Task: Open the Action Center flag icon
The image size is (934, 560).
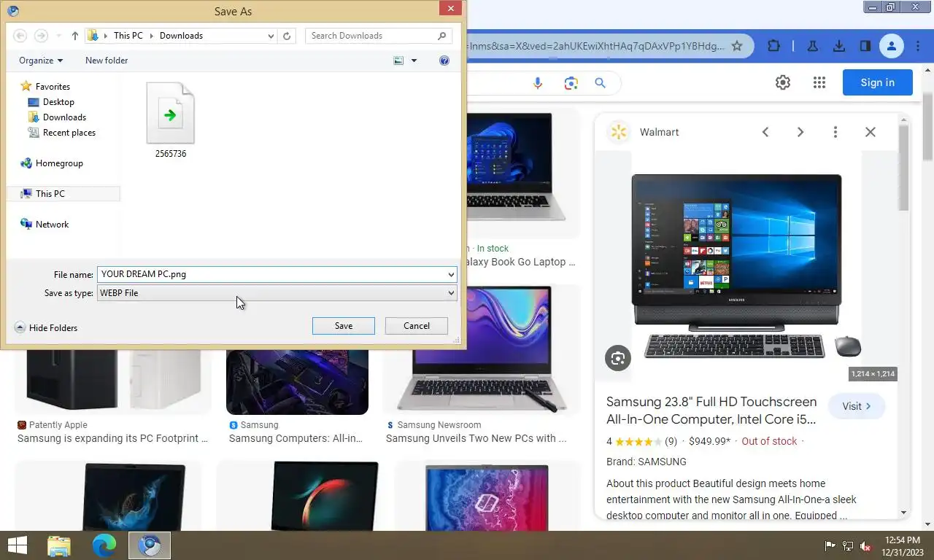Action: [830, 545]
